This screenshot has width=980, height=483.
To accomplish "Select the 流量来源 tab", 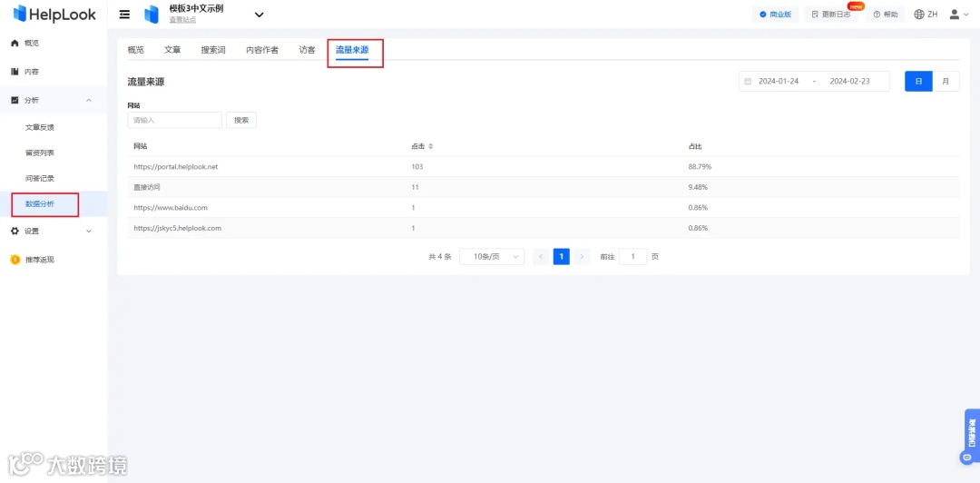I will pyautogui.click(x=352, y=50).
